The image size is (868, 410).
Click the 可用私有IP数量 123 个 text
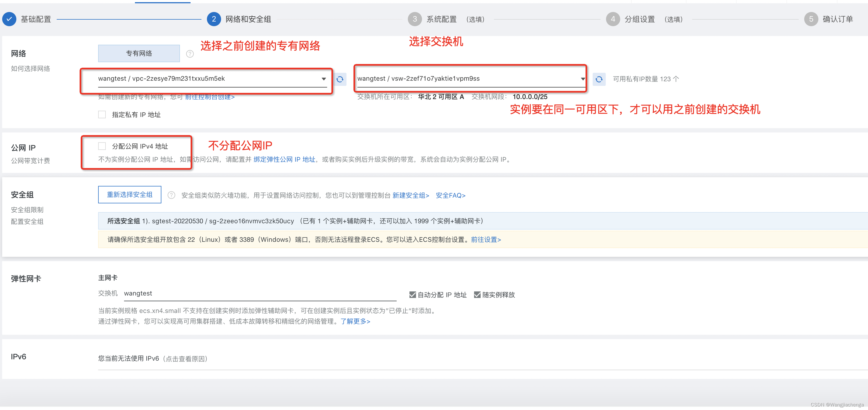pos(646,79)
